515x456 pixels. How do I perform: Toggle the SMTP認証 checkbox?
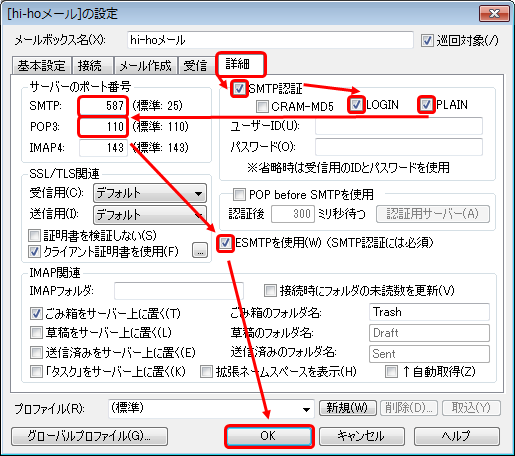(239, 89)
